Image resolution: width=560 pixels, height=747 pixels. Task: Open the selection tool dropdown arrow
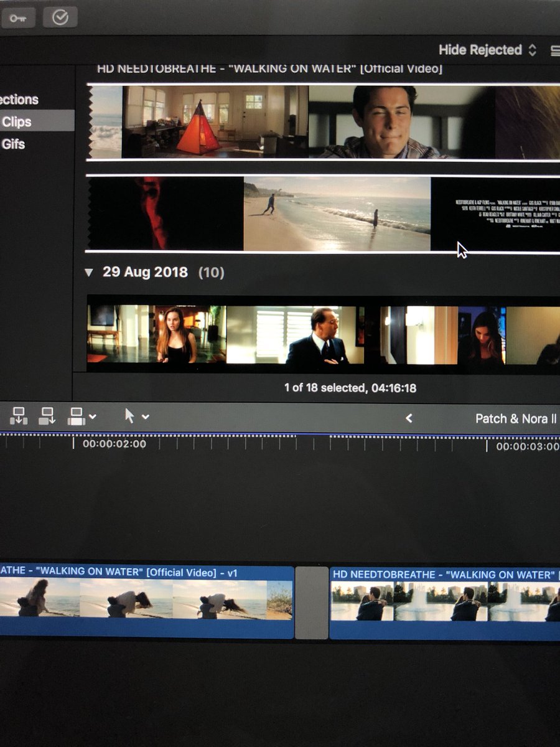[x=145, y=416]
